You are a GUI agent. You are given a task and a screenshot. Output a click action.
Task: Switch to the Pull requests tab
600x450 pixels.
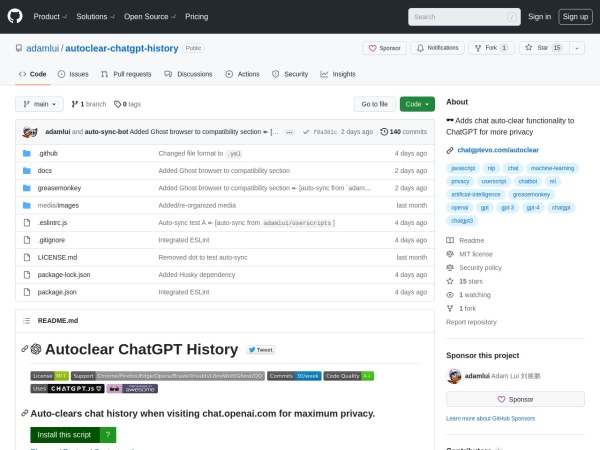coord(126,74)
